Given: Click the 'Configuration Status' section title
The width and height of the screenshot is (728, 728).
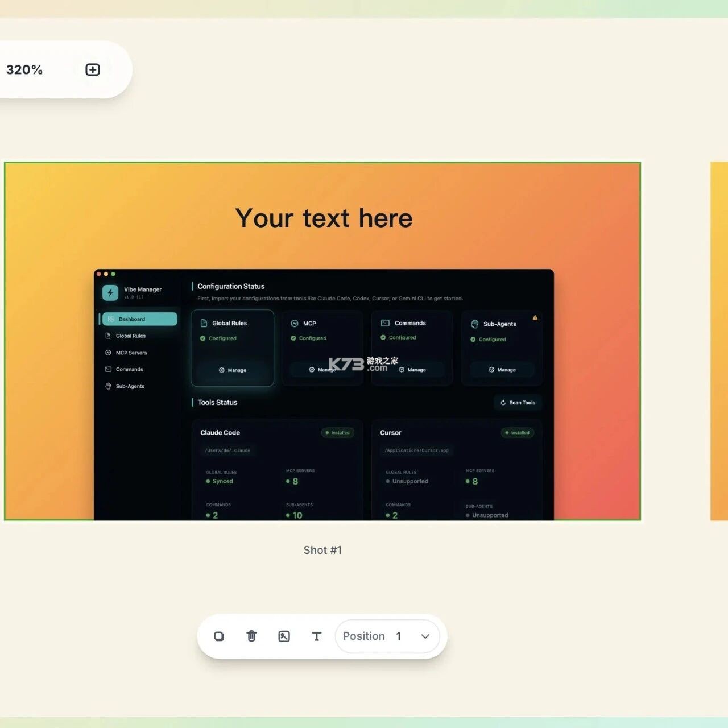Looking at the screenshot, I should point(231,286).
